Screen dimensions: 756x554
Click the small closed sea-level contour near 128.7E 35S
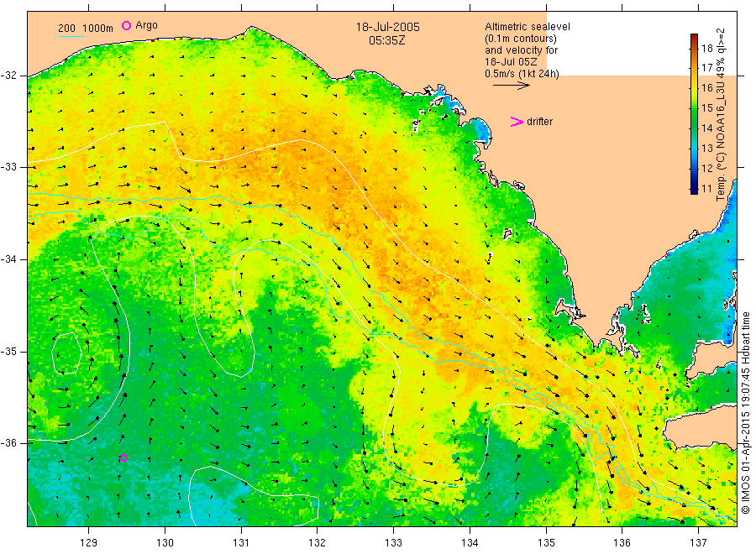pos(66,353)
